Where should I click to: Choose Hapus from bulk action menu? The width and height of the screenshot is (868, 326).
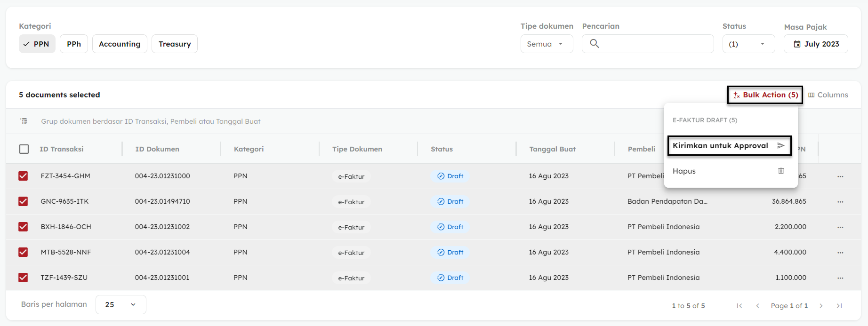(729, 171)
